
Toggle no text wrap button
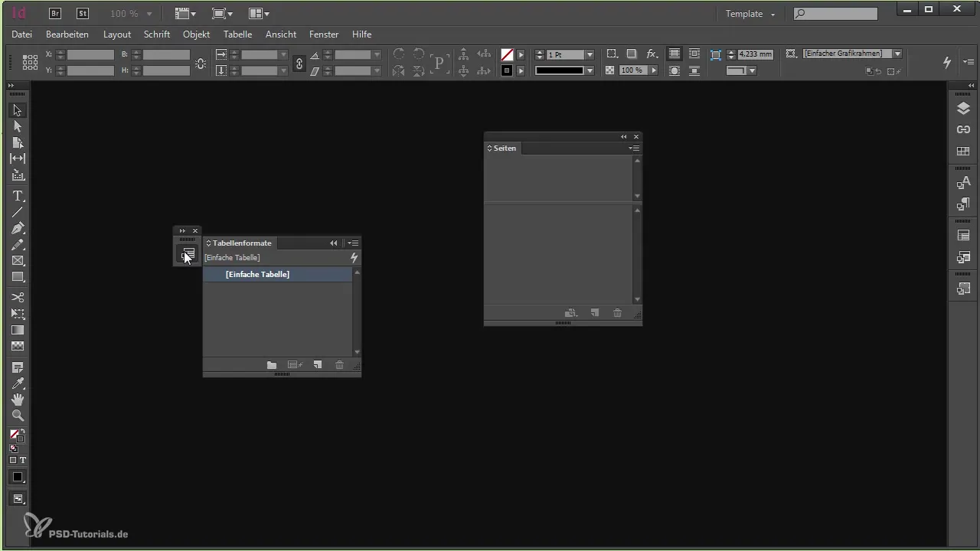pyautogui.click(x=674, y=54)
